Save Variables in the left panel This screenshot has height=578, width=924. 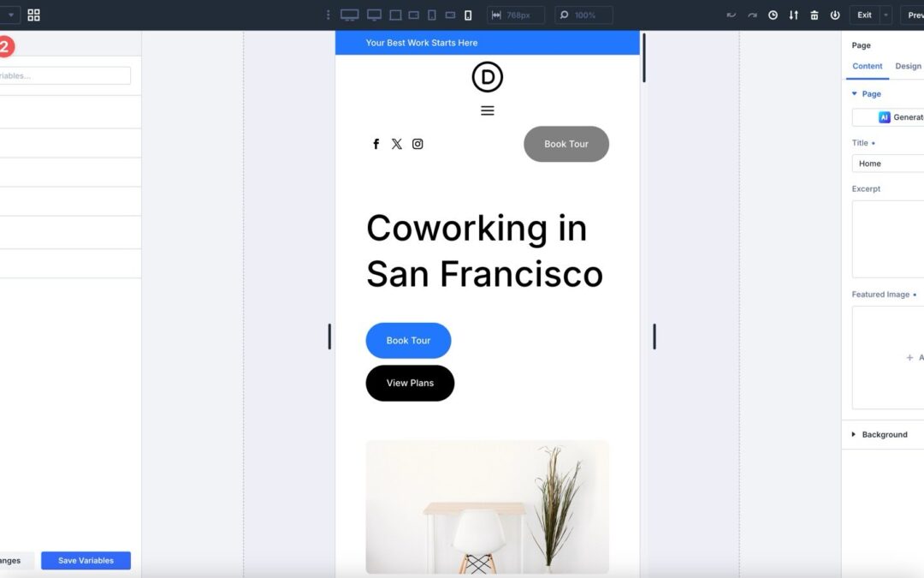click(86, 560)
